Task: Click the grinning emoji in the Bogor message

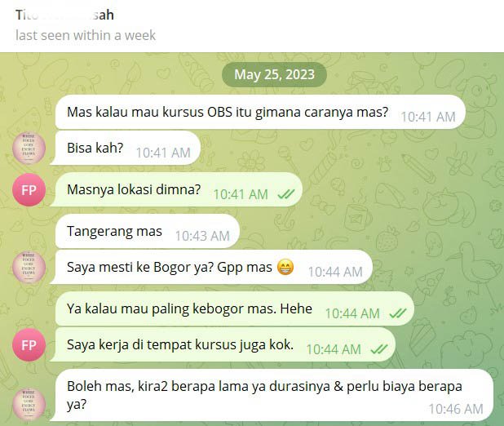Action: 285,267
